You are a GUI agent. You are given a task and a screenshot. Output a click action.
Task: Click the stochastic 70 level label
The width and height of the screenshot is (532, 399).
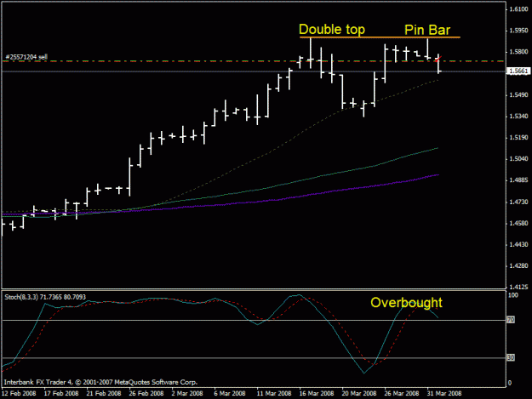click(x=511, y=320)
